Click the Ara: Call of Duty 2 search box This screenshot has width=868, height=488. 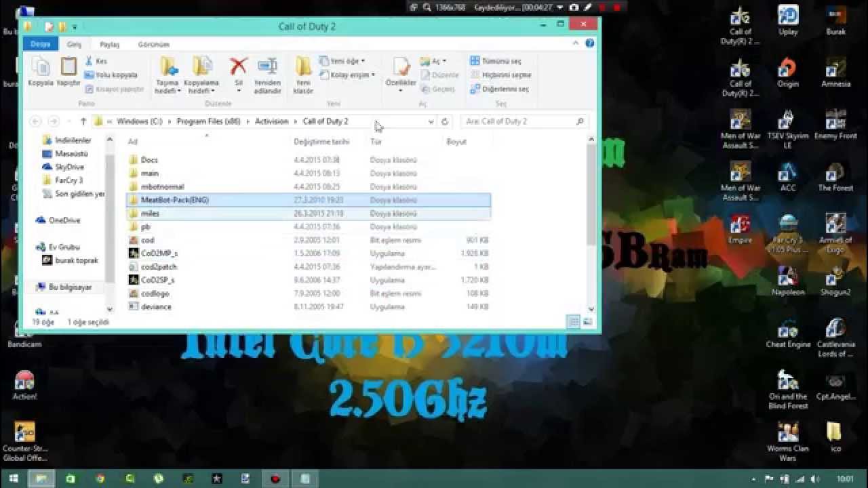(524, 121)
